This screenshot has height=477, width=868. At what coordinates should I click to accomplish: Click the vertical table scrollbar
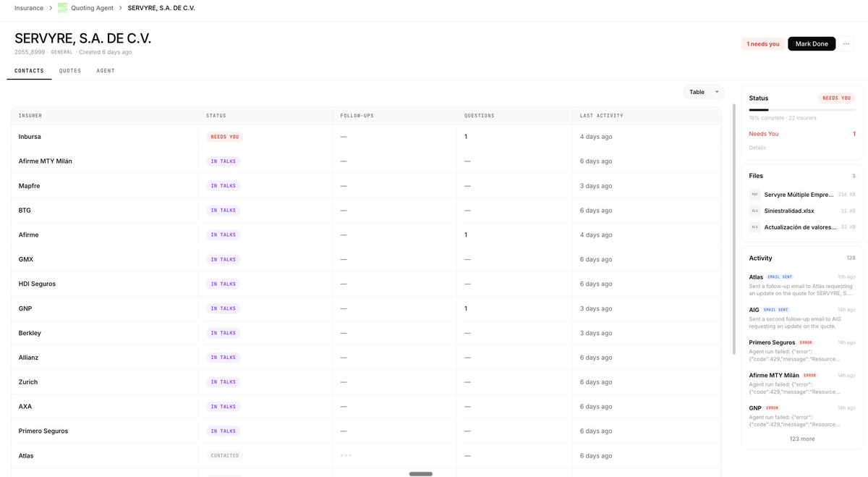733,229
